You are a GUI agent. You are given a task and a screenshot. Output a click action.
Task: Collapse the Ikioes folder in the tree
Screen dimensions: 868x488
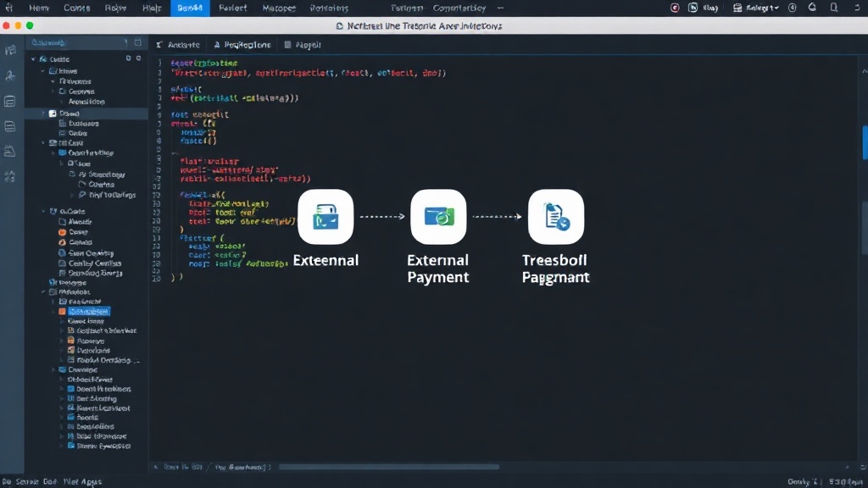[43, 71]
